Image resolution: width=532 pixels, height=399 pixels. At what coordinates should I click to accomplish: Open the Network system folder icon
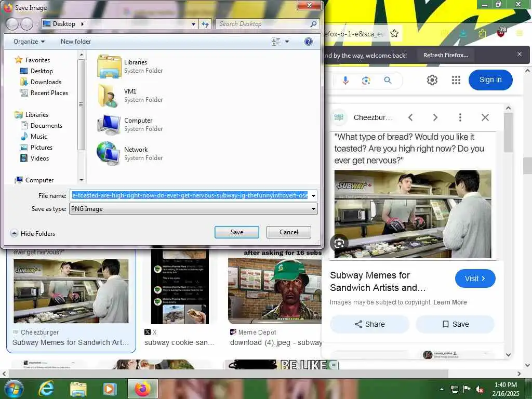(108, 153)
